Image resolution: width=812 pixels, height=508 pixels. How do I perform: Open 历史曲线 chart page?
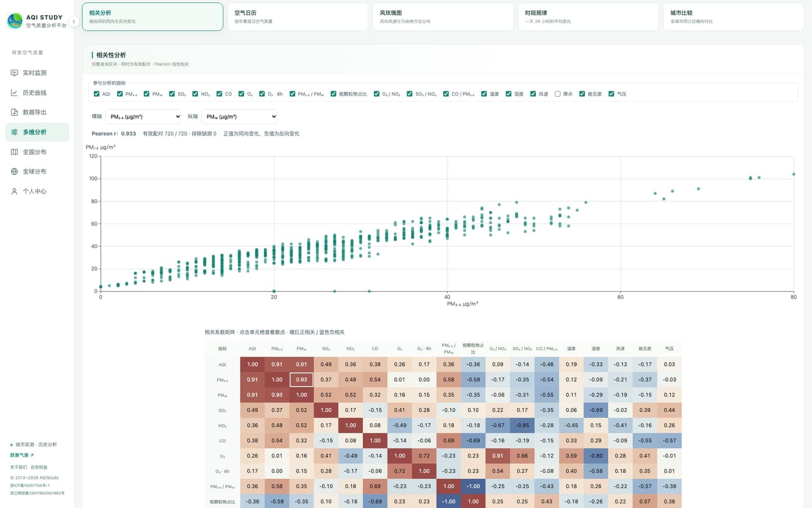pos(37,93)
